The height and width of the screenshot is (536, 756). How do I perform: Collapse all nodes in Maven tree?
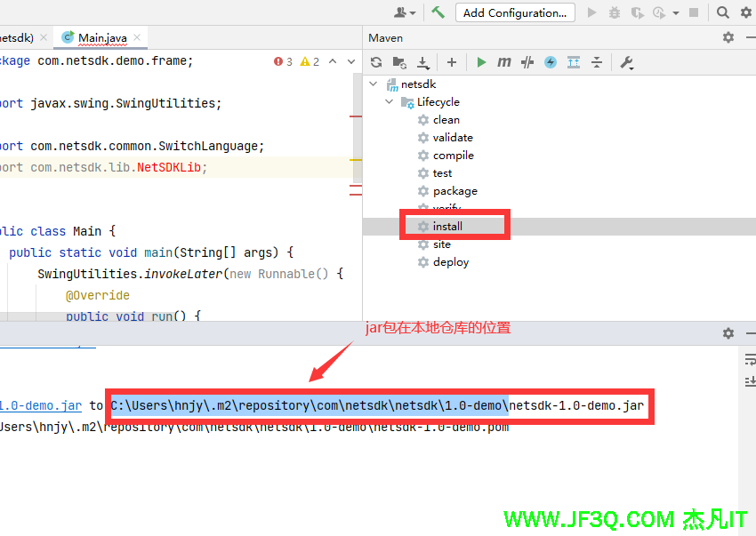pos(597,62)
